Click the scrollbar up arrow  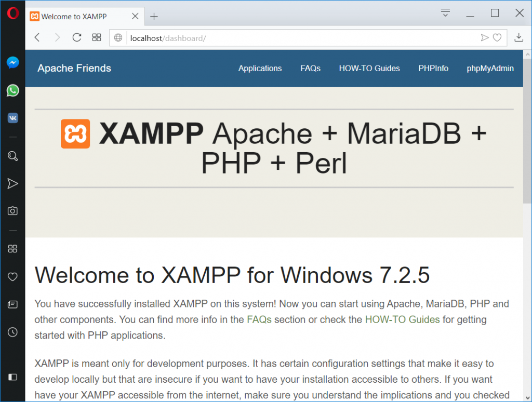click(527, 55)
